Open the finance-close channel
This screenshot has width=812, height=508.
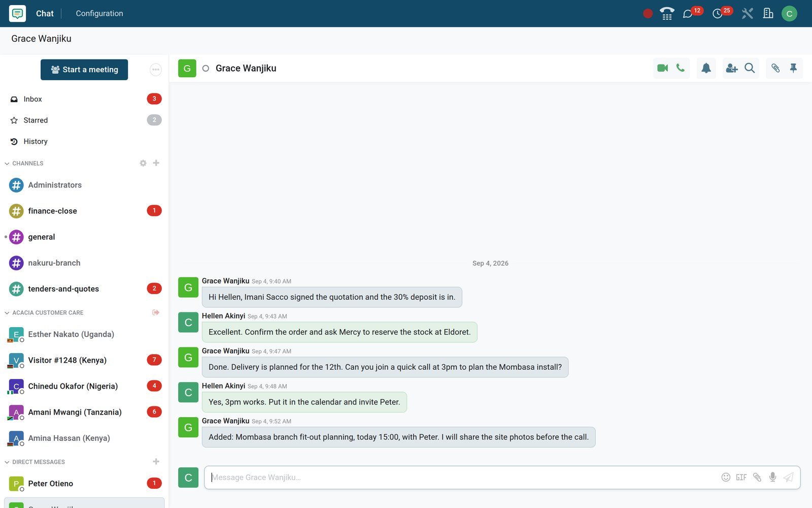click(x=84, y=211)
